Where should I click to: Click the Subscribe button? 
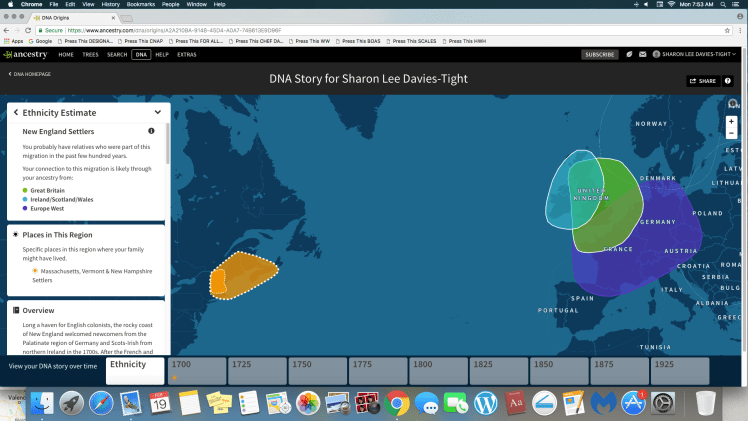coord(599,54)
